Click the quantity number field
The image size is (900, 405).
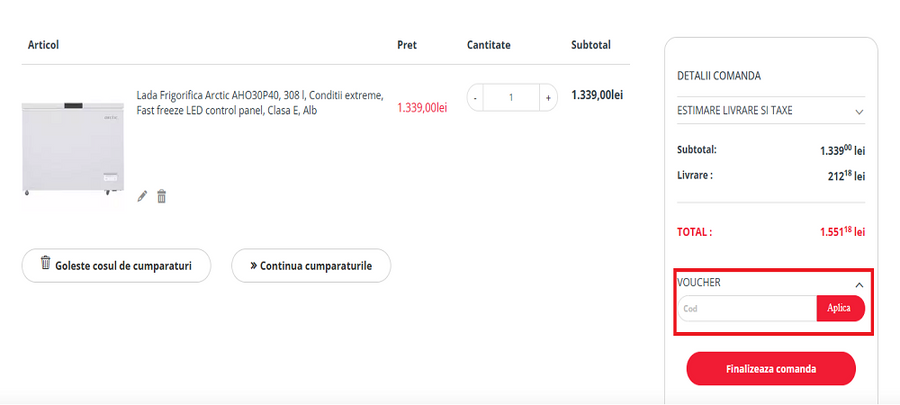point(511,98)
